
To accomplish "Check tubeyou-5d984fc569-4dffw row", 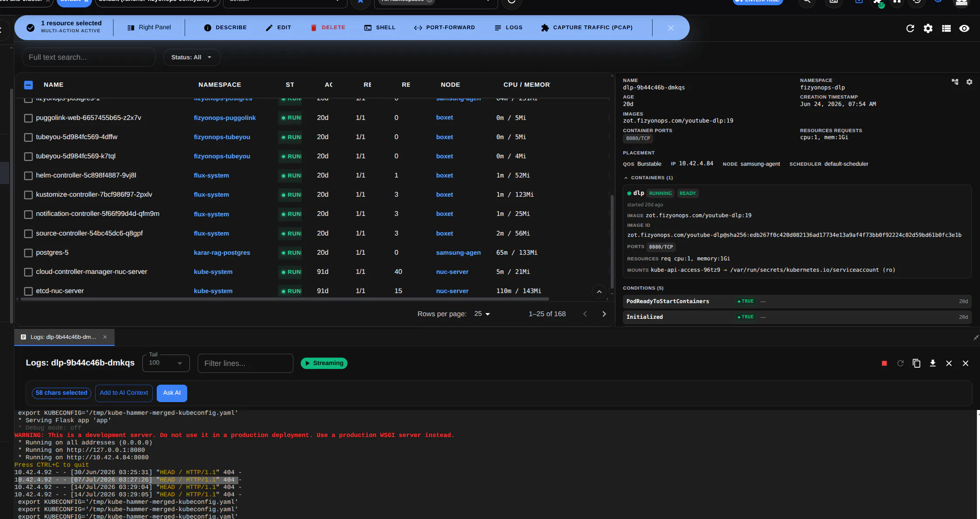I will tap(28, 137).
